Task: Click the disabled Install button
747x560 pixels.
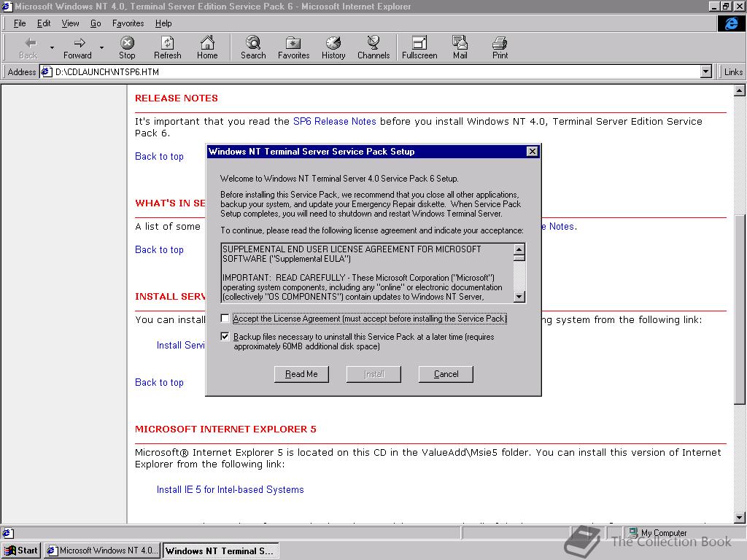Action: 373,374
